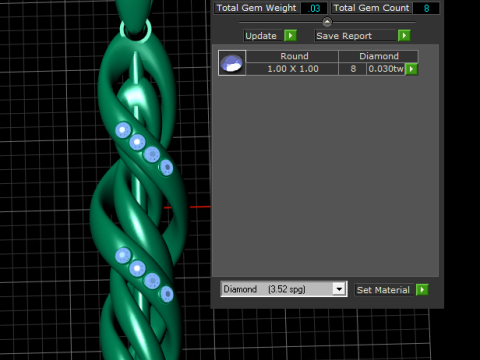Select the Round column cell

(292, 56)
